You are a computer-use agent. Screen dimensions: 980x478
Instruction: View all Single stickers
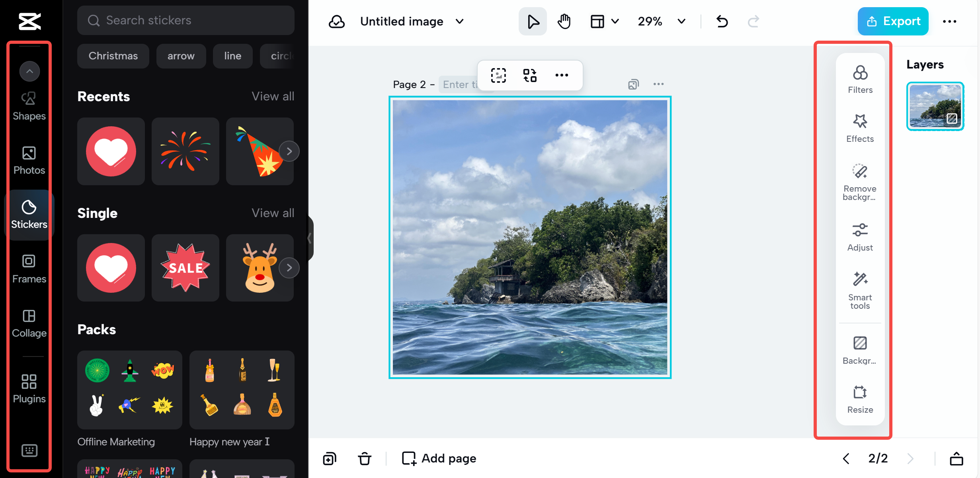[273, 213]
